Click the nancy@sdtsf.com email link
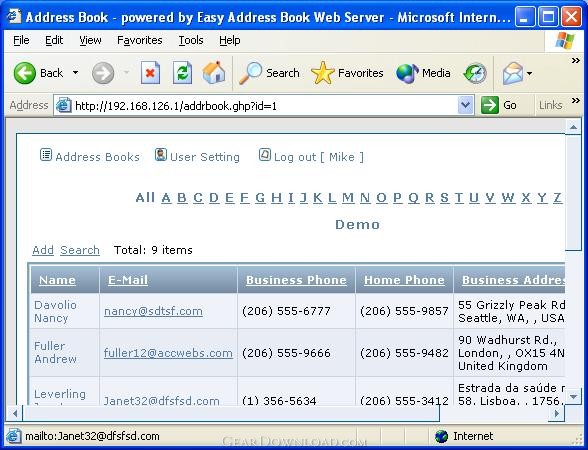 pyautogui.click(x=153, y=311)
